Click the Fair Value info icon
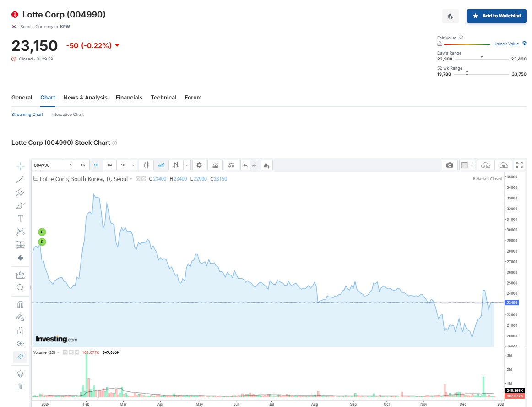 (461, 38)
